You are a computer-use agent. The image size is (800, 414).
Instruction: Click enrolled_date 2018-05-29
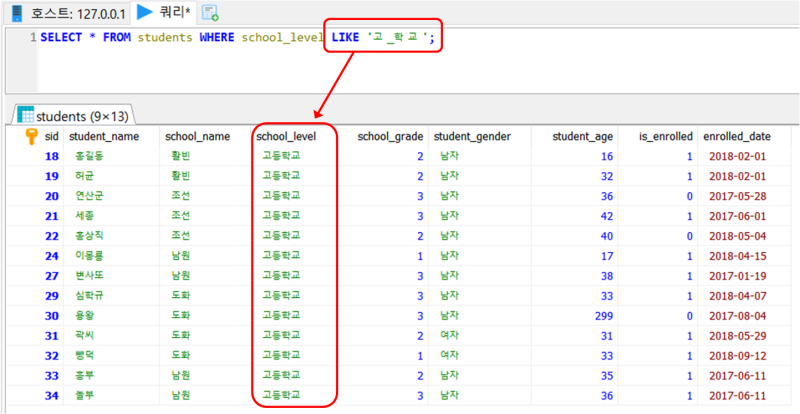(x=737, y=336)
